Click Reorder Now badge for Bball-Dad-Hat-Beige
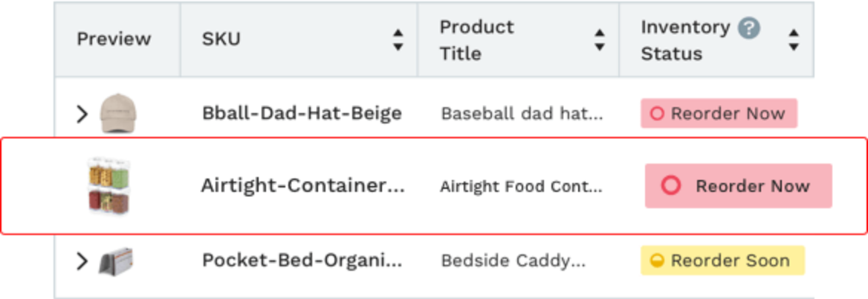868x299 pixels. point(719,114)
